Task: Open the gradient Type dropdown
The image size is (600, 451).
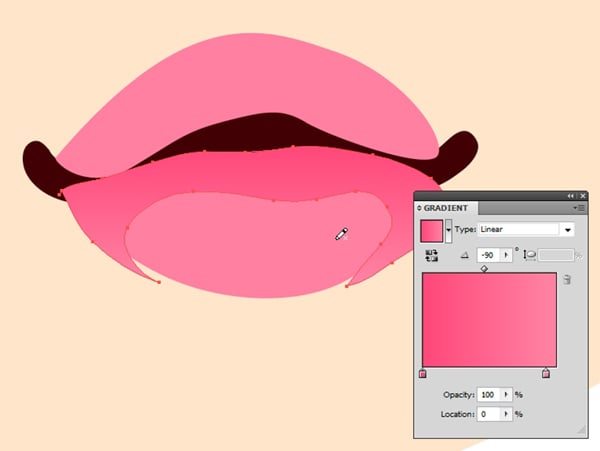Action: pyautogui.click(x=568, y=229)
